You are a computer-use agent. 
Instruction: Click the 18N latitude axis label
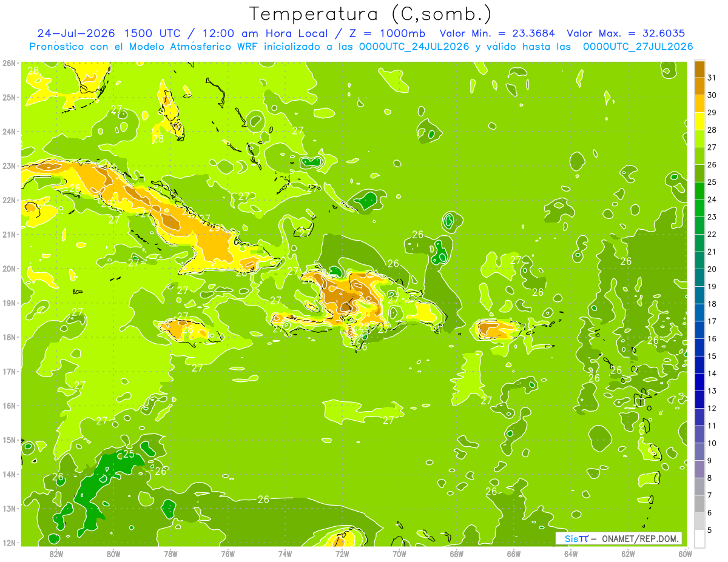click(8, 337)
